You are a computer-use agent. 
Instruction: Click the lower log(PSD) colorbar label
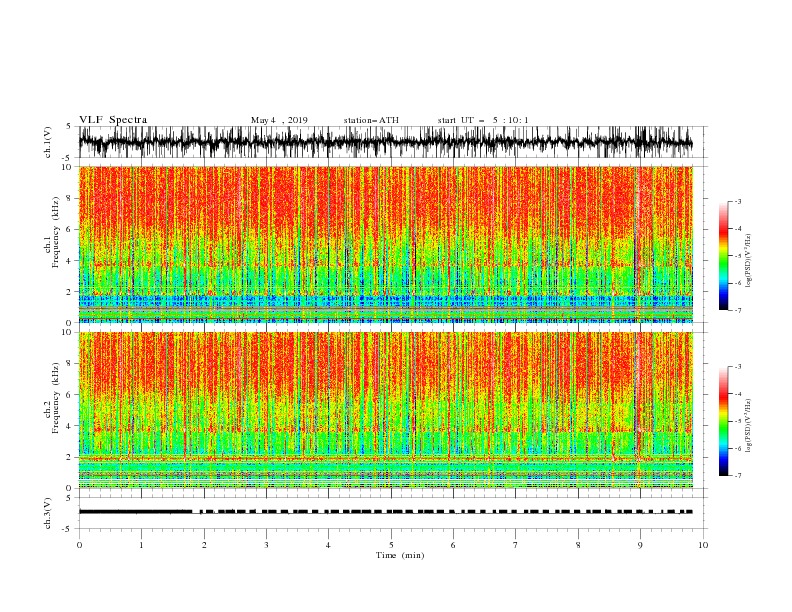coord(749,426)
